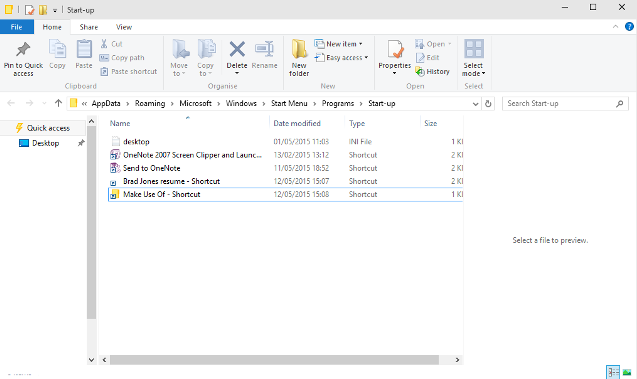Switch to the View ribbon tab
This screenshot has height=379, width=637.
(124, 27)
